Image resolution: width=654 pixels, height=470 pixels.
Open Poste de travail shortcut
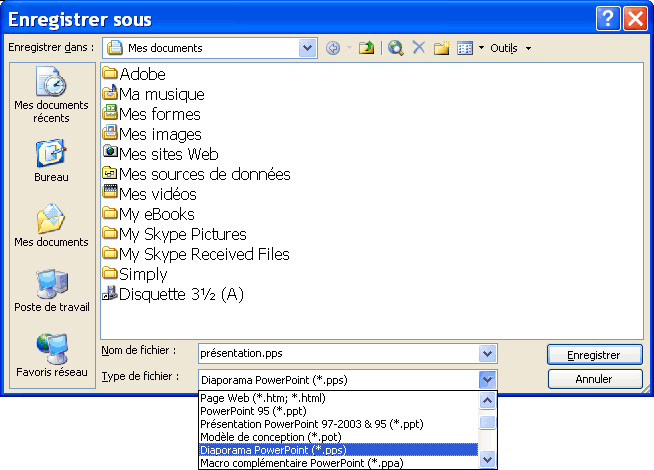(52, 291)
